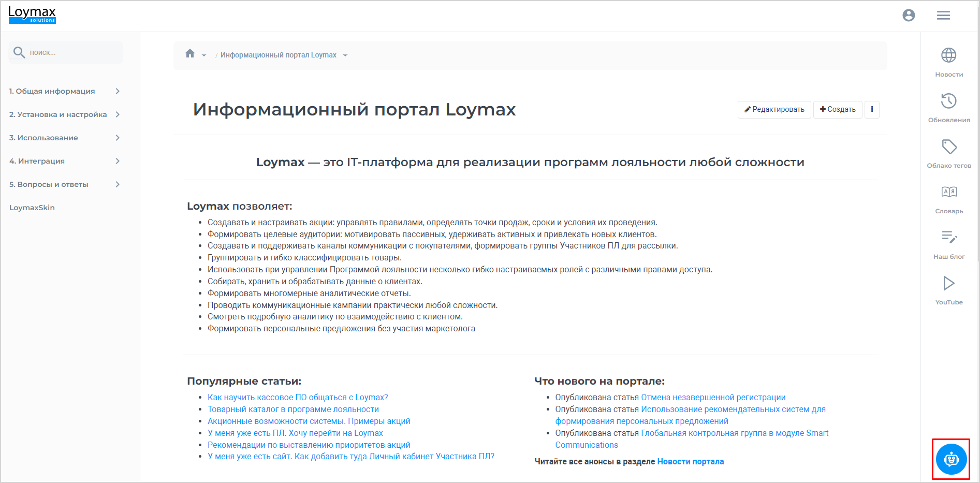Open link about adding Личный кабинет Участника ПЛ

tap(351, 457)
